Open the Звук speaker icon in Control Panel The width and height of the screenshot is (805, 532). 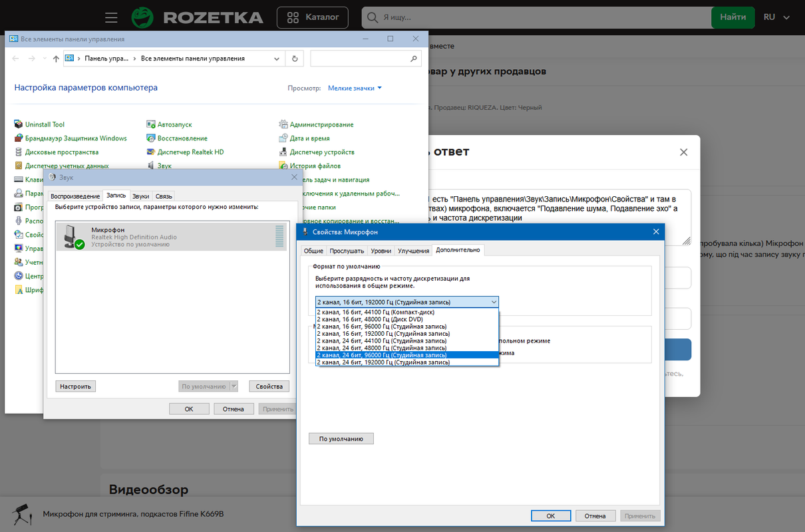pos(151,166)
